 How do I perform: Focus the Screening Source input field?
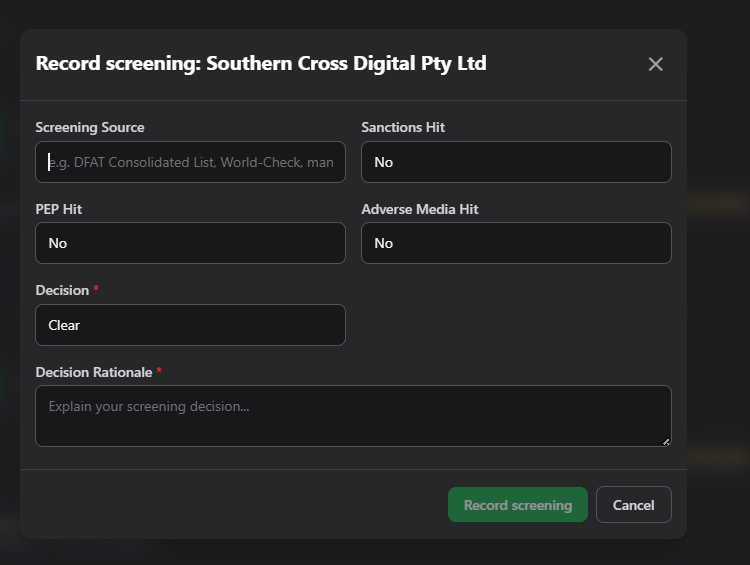tap(190, 162)
